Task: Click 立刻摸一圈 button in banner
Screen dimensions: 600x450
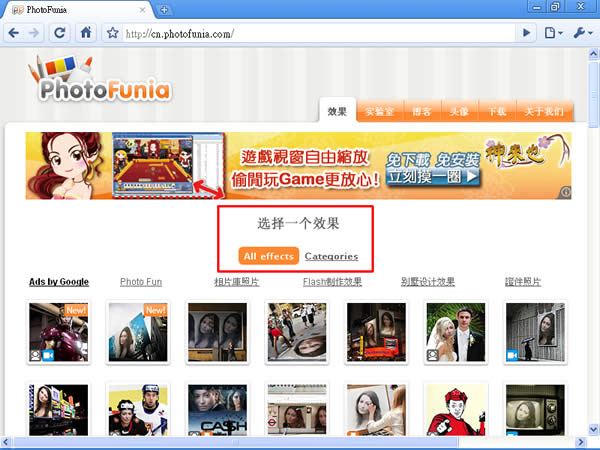Action: [433, 177]
